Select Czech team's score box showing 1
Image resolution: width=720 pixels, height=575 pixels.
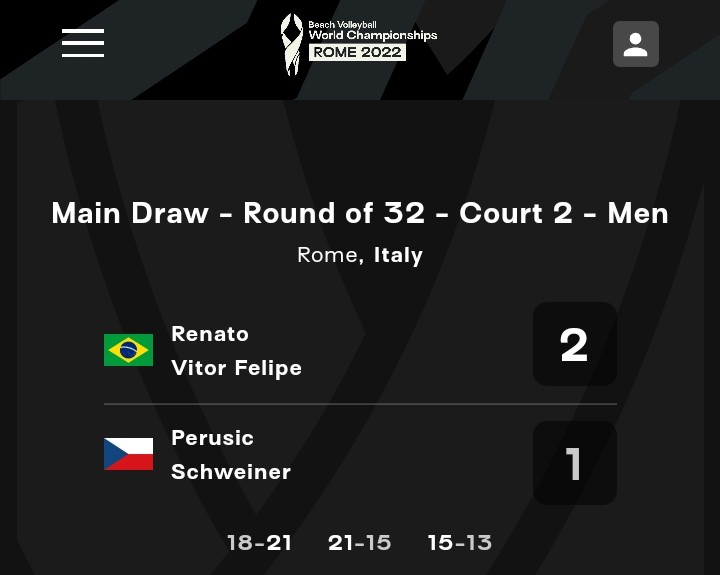pos(574,463)
